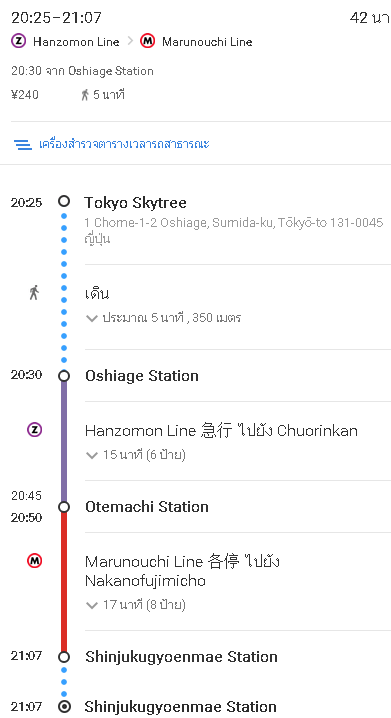Click the Marunouchi Line label in route summary

tap(207, 42)
